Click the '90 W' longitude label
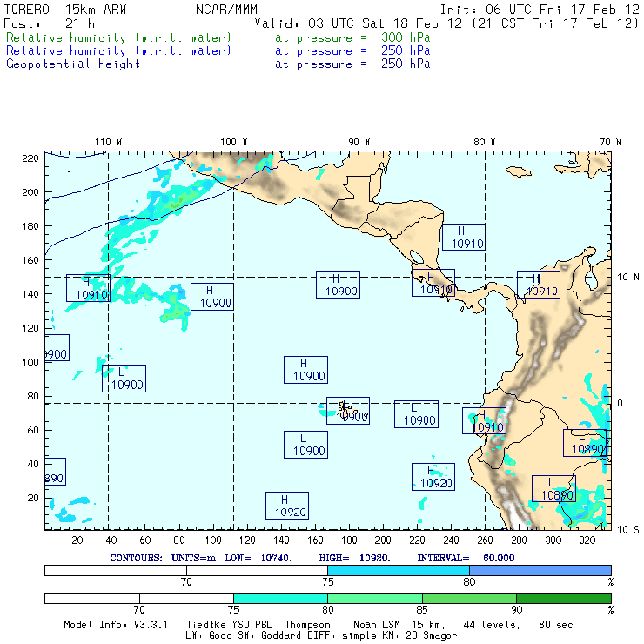644x644 pixels. tap(359, 142)
